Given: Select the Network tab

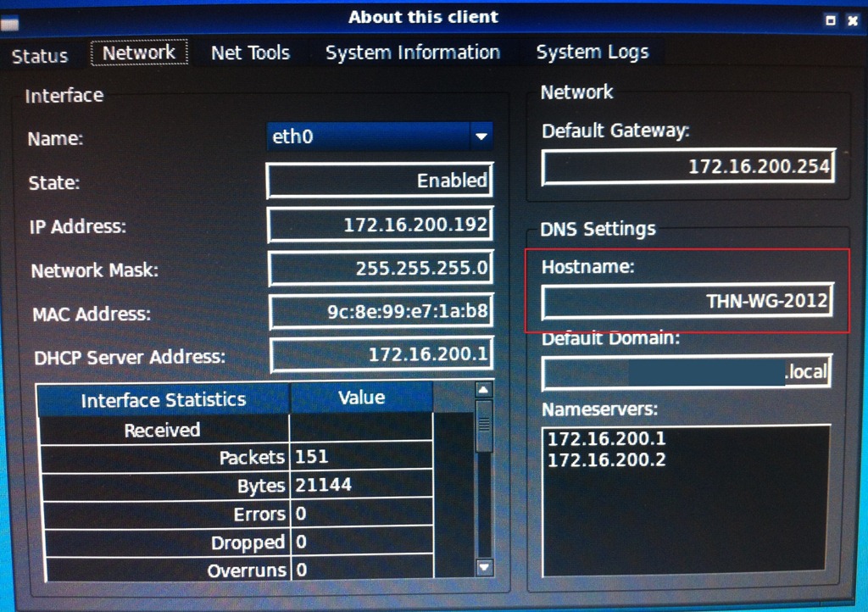Looking at the screenshot, I should click(139, 53).
